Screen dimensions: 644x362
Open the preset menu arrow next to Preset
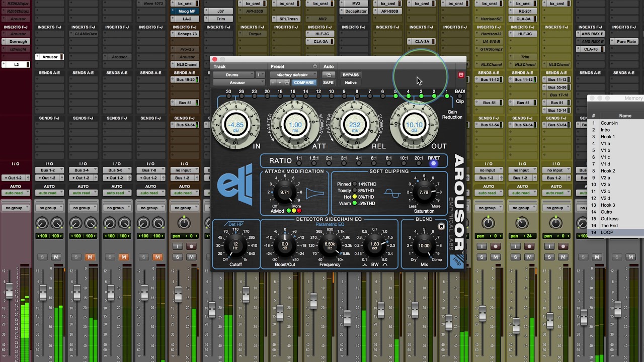pos(315,66)
